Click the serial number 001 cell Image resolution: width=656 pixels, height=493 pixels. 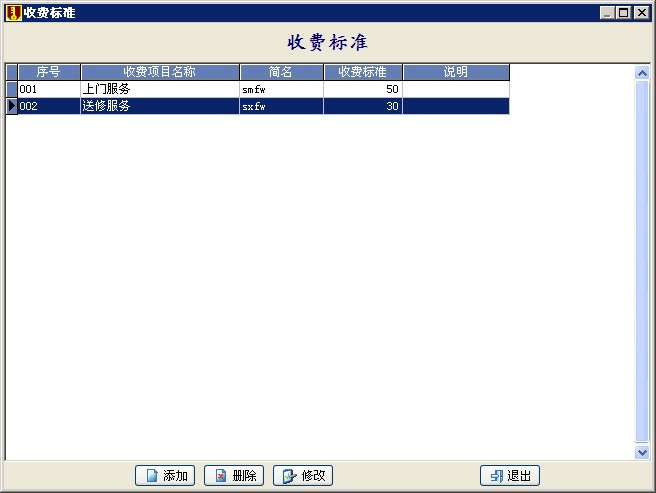tap(48, 89)
